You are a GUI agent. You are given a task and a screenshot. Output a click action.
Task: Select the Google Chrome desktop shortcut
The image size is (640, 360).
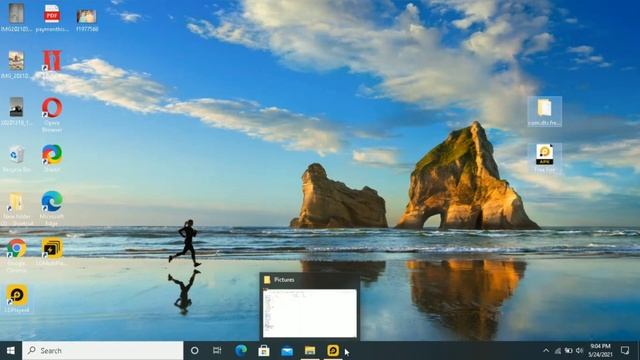coord(16,255)
